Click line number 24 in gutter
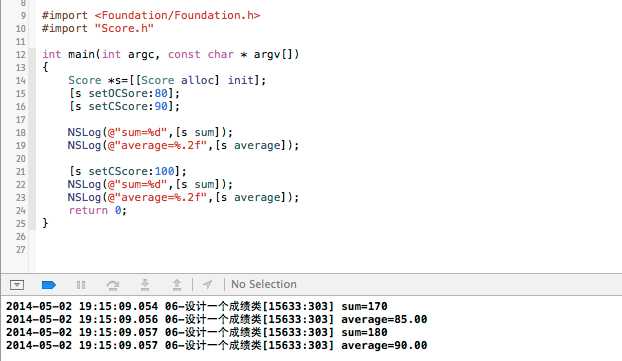 tap(21, 210)
